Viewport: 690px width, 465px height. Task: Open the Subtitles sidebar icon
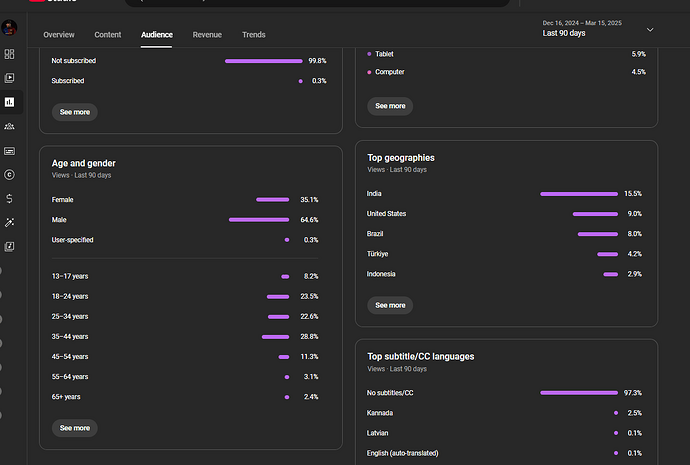9,151
